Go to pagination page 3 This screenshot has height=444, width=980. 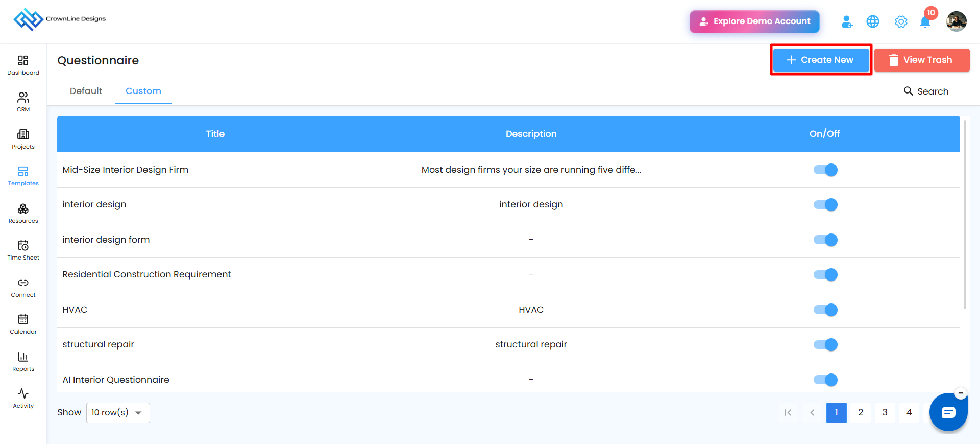tap(885, 413)
